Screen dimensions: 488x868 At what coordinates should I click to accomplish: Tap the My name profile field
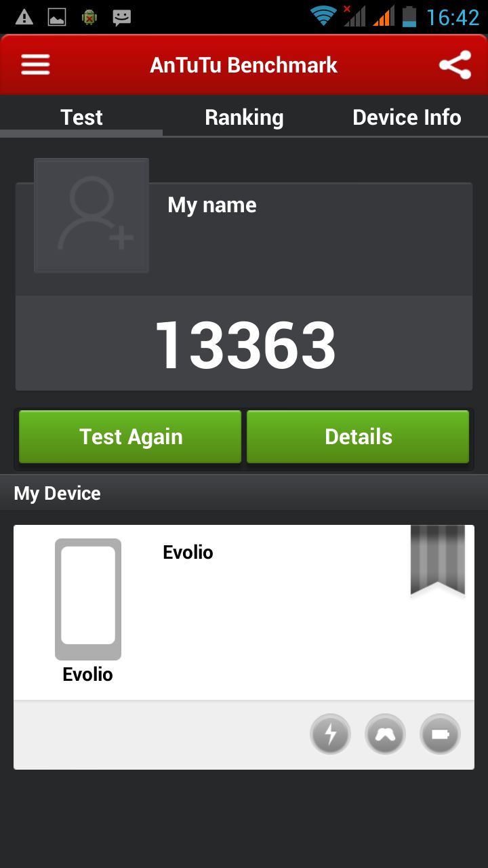tap(212, 205)
